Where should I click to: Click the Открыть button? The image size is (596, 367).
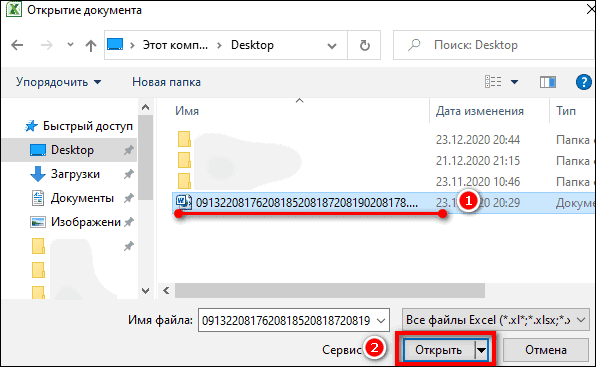point(439,350)
